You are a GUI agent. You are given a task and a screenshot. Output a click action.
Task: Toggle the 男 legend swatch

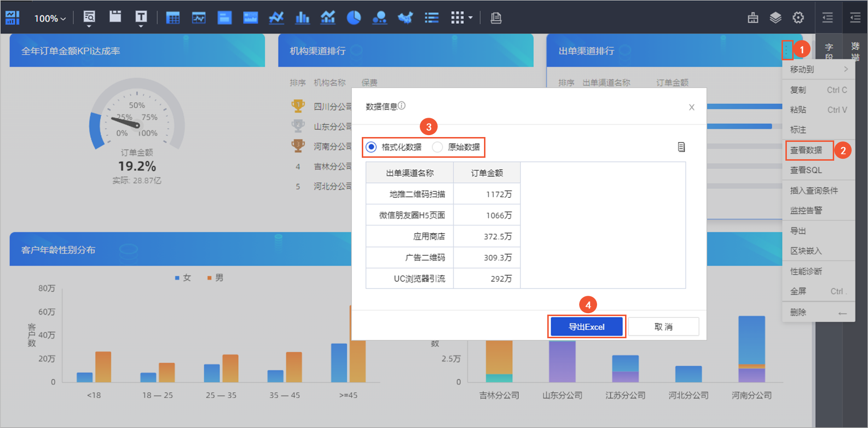210,278
